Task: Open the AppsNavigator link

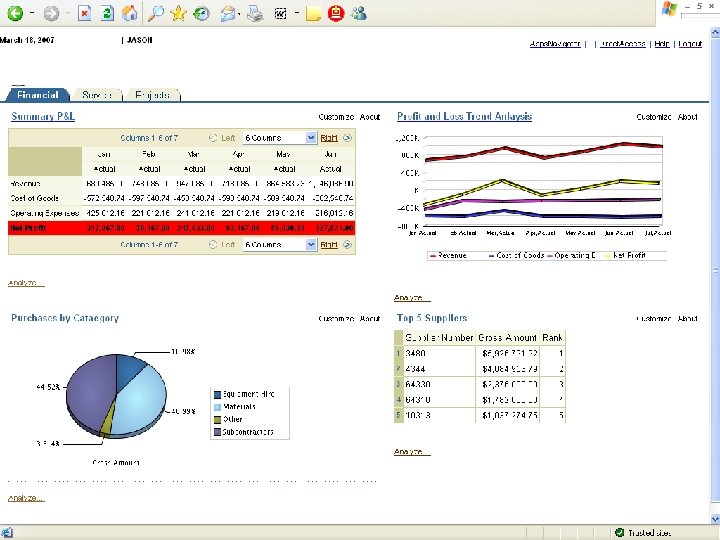Action: coord(555,44)
